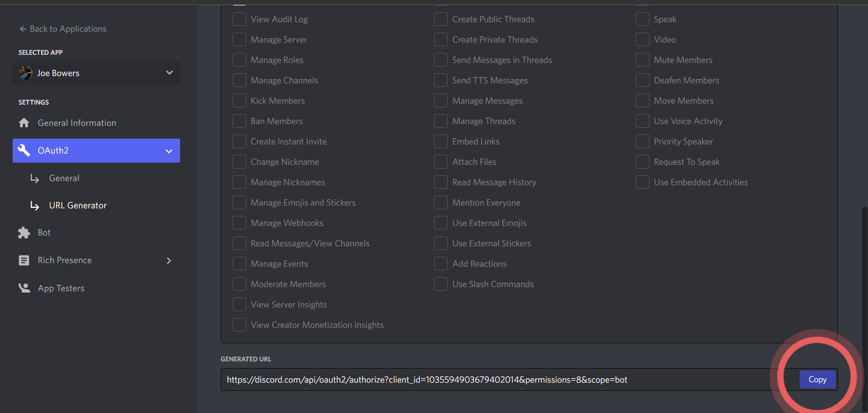Check Create Public Threads

441,19
